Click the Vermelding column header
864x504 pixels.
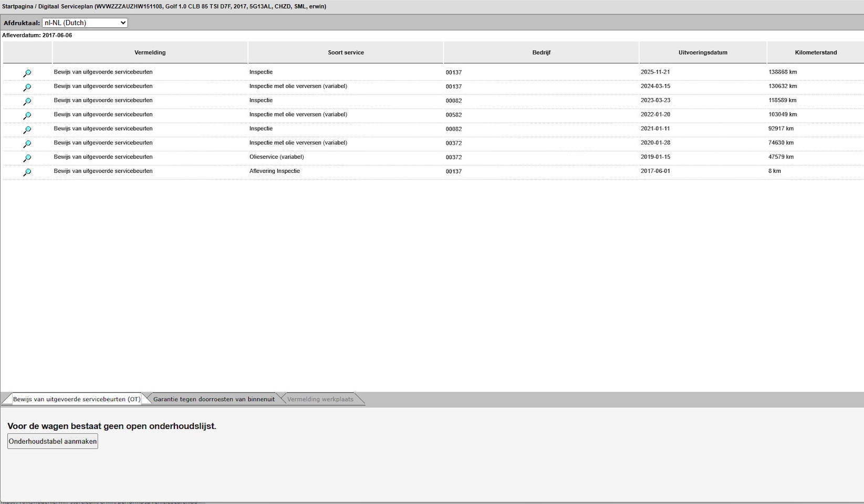(150, 52)
